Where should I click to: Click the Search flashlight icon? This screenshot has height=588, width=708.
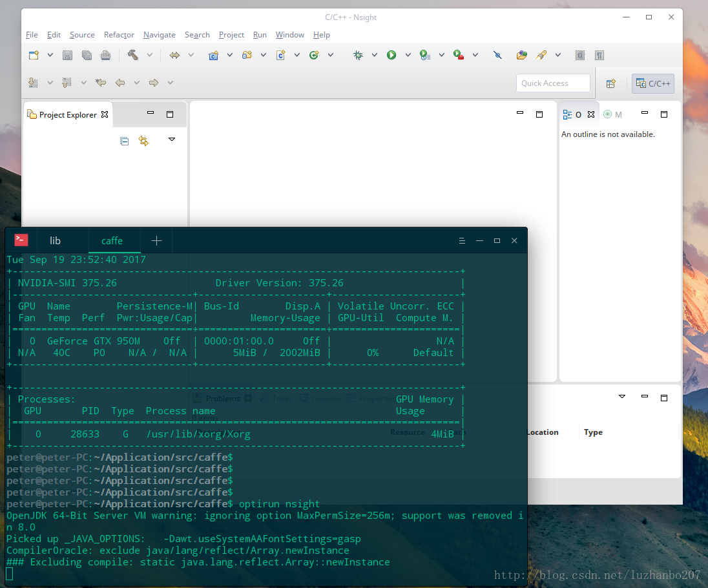541,55
